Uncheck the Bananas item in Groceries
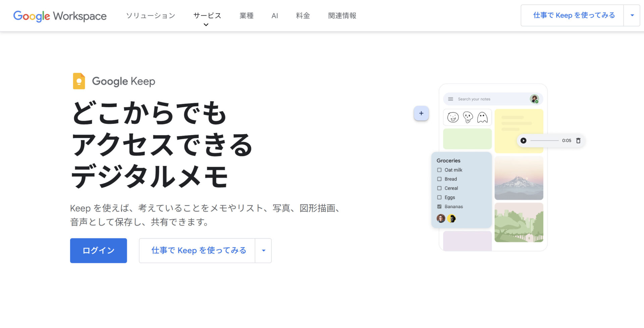The height and width of the screenshot is (328, 644). coord(439,206)
